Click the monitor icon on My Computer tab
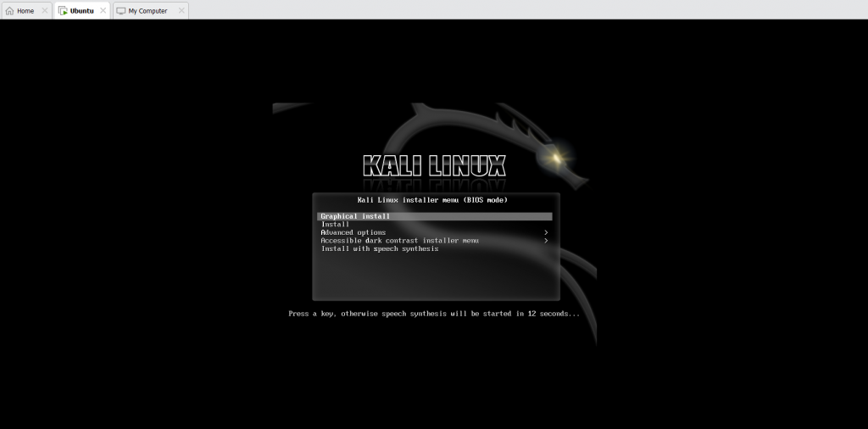Screen dimensions: 868x429 [120, 10]
